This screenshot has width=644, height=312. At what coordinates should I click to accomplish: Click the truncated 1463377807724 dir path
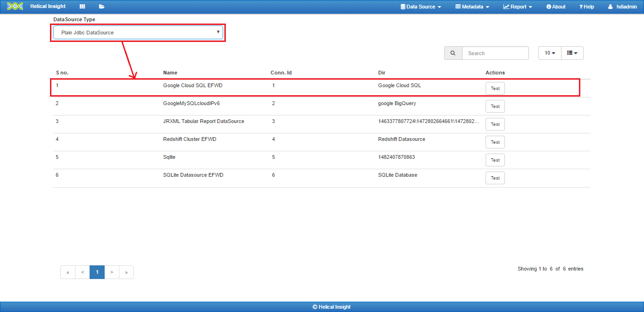[429, 121]
